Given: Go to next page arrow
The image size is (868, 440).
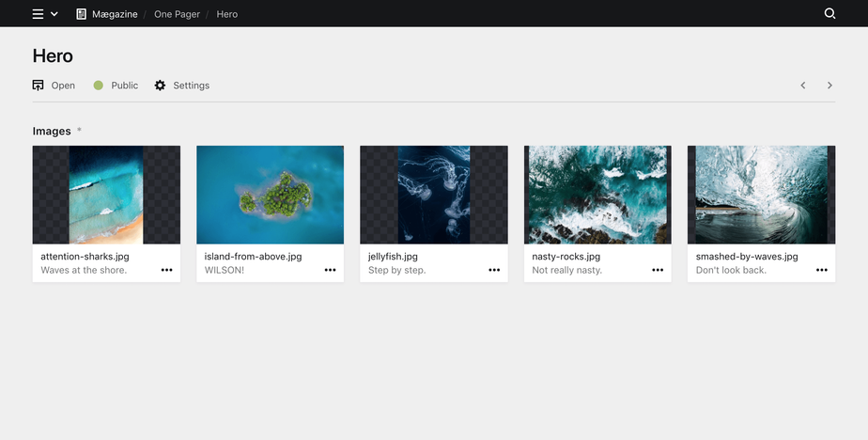Looking at the screenshot, I should [x=829, y=86].
